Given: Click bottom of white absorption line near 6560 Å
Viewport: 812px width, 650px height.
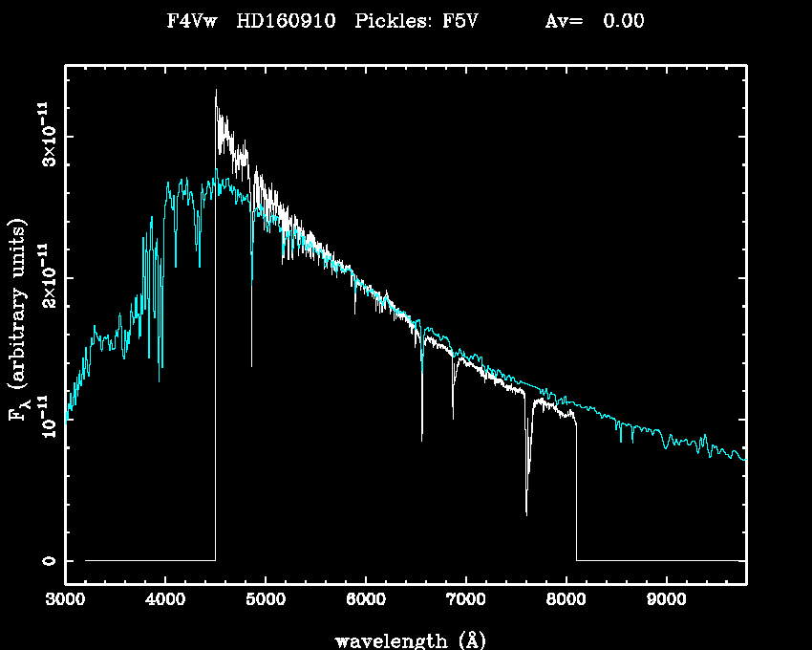Looking at the screenshot, I should (421, 439).
